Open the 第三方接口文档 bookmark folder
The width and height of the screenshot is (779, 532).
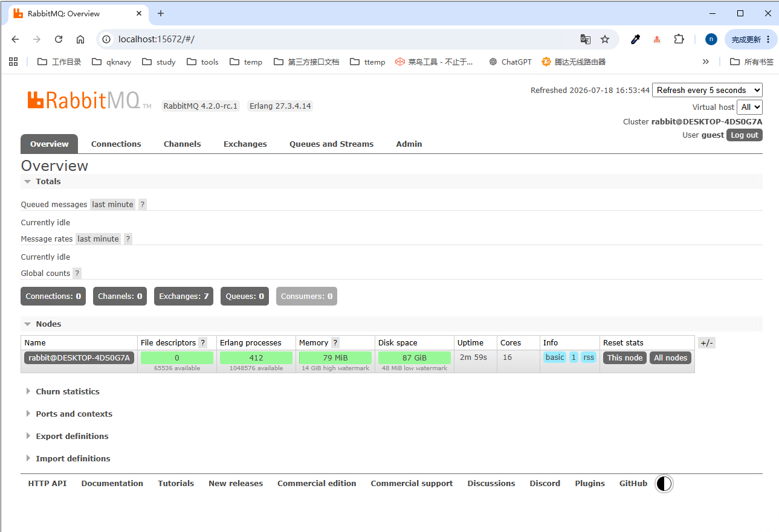tap(306, 62)
